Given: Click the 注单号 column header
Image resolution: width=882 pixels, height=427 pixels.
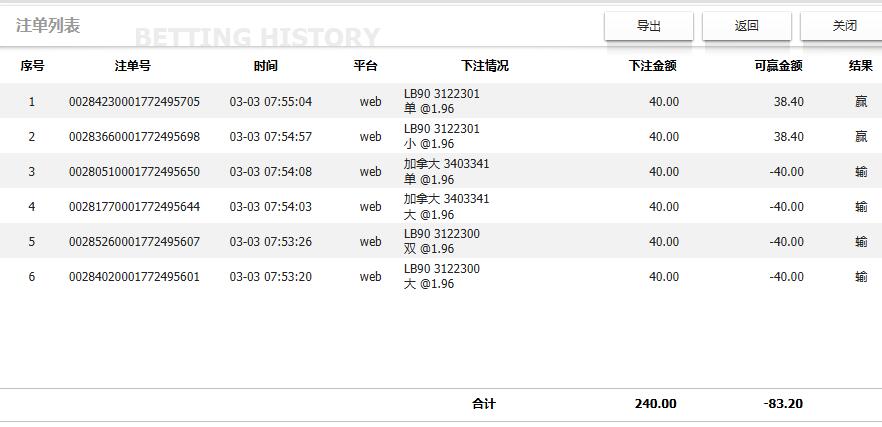Looking at the screenshot, I should 133,66.
